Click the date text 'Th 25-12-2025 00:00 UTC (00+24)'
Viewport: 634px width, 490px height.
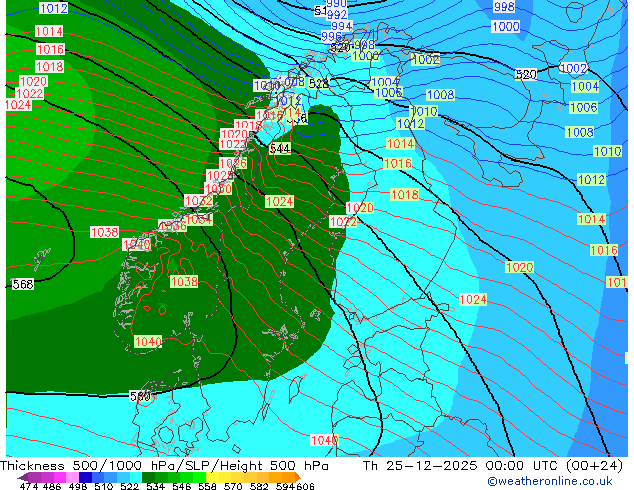[492, 466]
